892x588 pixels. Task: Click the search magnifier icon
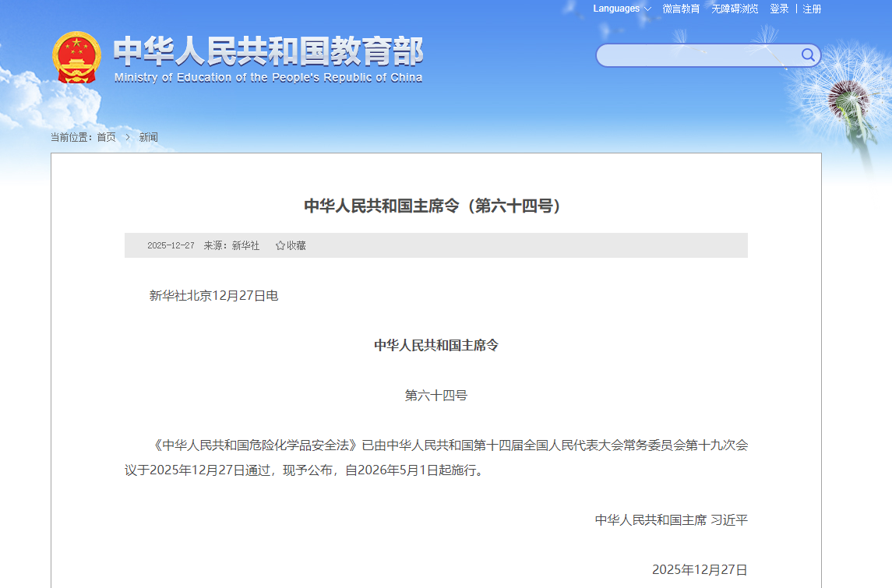click(x=808, y=55)
